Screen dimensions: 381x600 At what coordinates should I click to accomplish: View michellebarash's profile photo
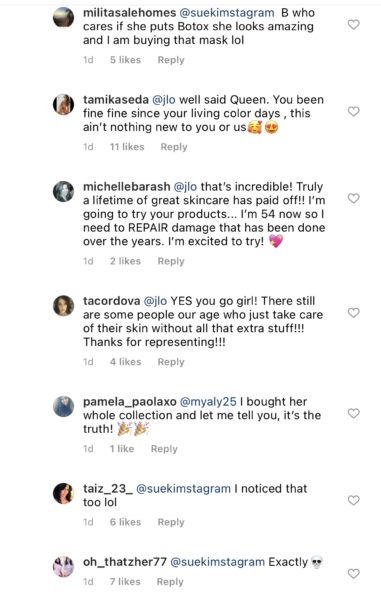coord(63,191)
